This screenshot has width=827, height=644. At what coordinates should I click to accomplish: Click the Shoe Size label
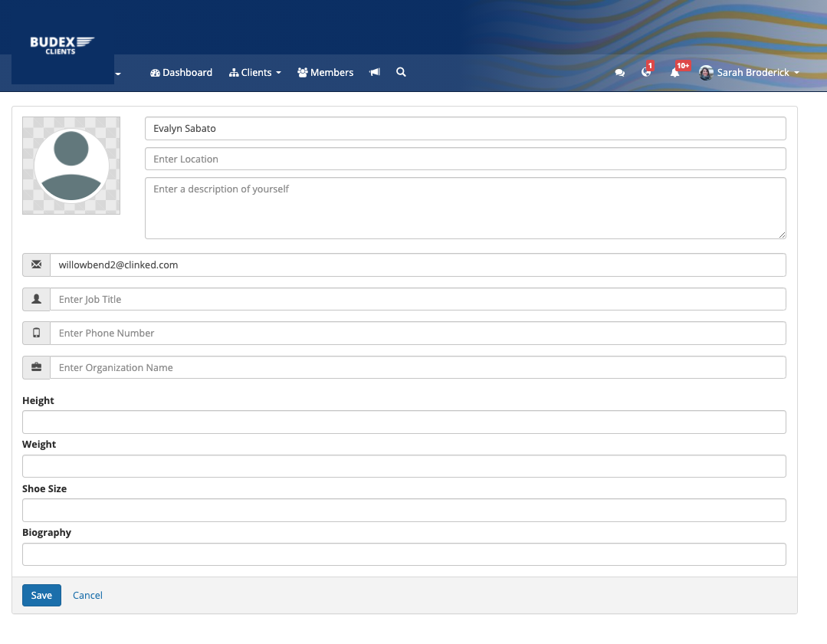(x=44, y=488)
